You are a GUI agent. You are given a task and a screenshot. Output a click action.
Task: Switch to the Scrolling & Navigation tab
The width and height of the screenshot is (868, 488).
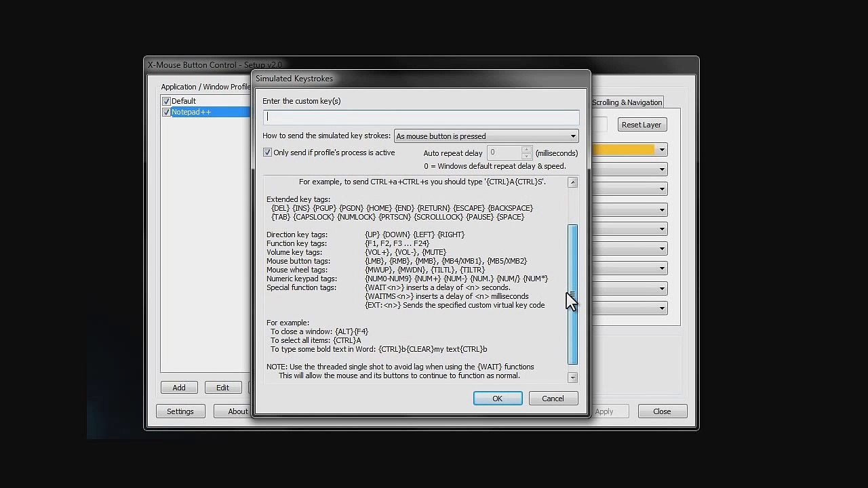(x=627, y=102)
